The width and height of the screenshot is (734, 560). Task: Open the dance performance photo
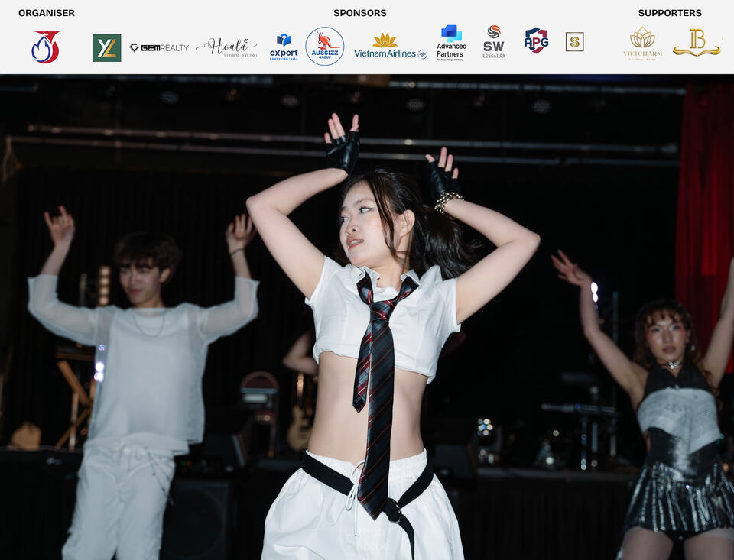pyautogui.click(x=367, y=317)
